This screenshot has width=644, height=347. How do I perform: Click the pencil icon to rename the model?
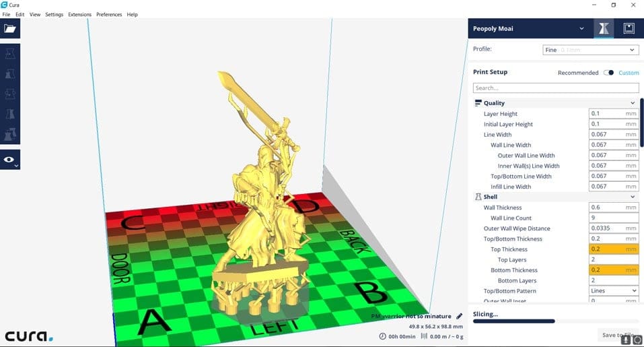(459, 316)
